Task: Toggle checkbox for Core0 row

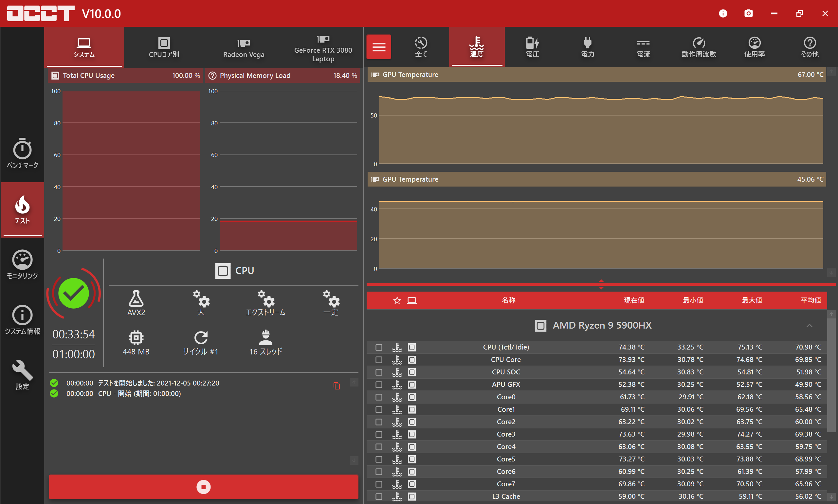Action: 379,397
